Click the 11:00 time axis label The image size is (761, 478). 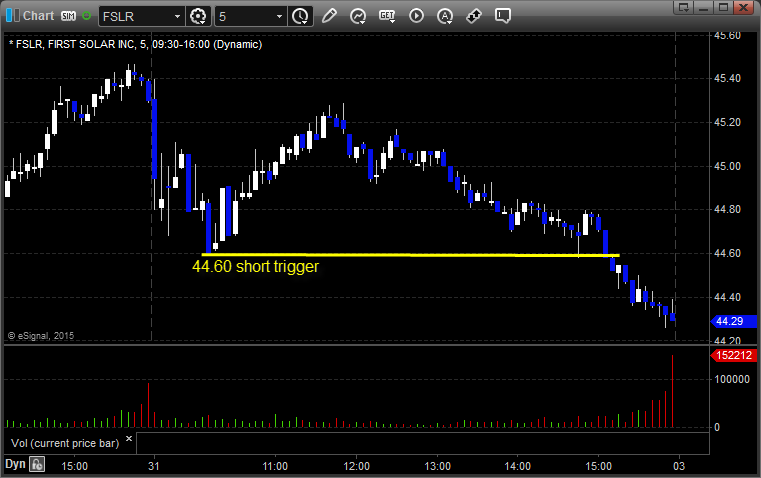point(275,466)
